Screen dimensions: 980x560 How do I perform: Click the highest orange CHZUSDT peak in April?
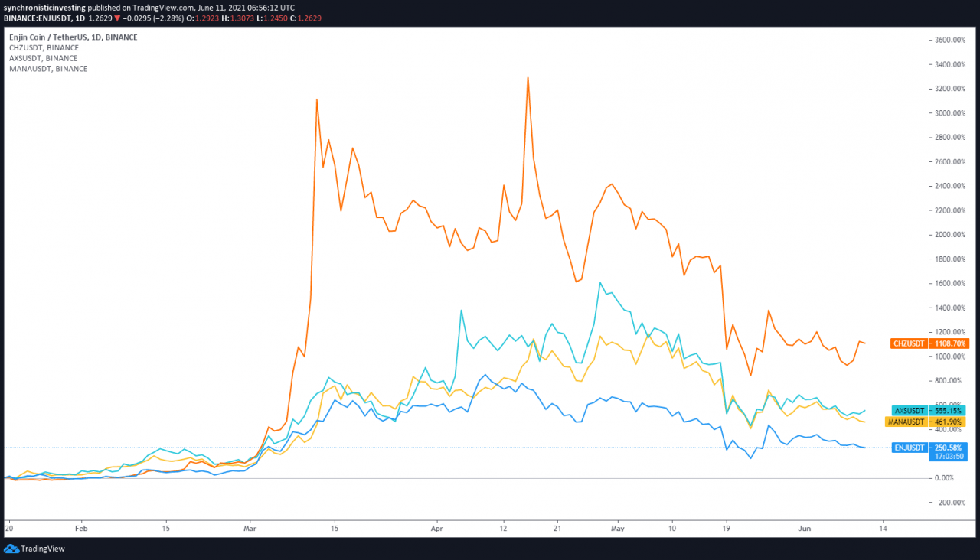pos(528,77)
